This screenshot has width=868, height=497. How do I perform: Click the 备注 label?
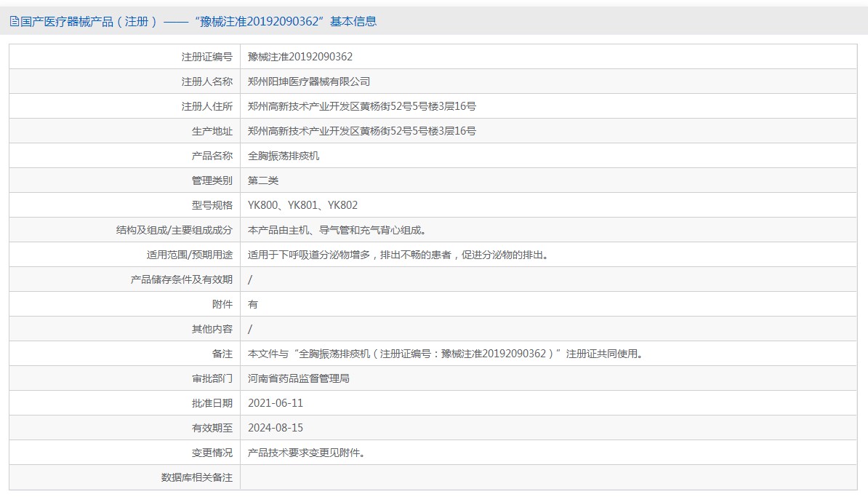[x=222, y=354]
